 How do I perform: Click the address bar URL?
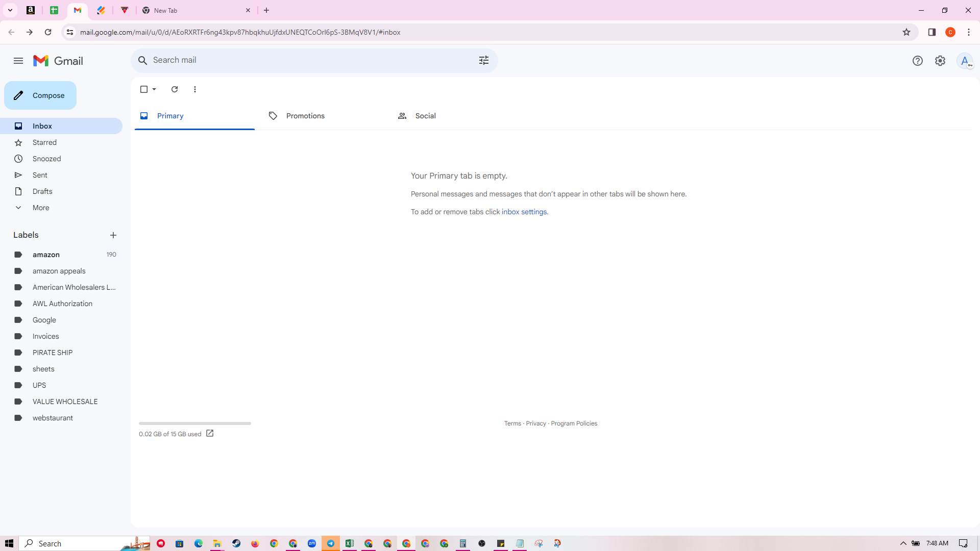click(x=240, y=32)
